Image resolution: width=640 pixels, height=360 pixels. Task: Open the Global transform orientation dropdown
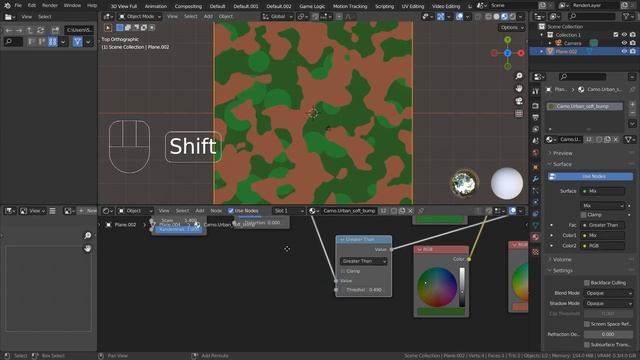(x=278, y=17)
